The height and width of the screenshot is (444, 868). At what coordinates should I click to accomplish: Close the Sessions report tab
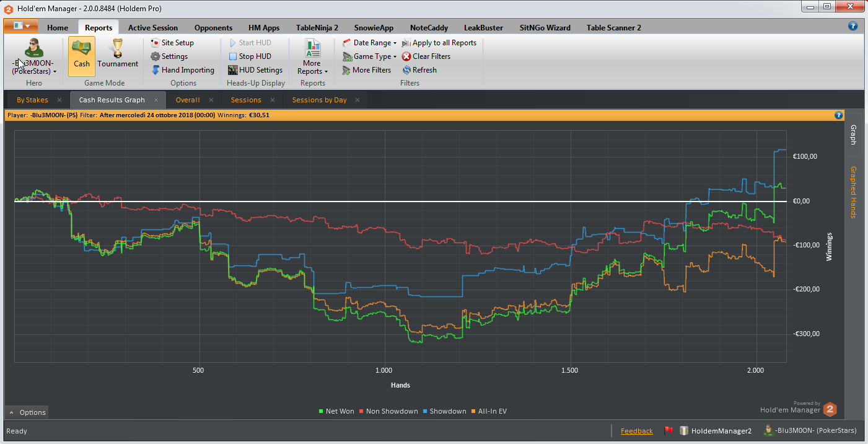[273, 100]
